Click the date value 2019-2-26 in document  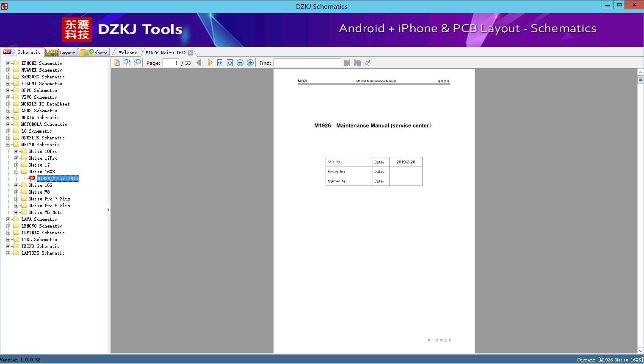406,162
